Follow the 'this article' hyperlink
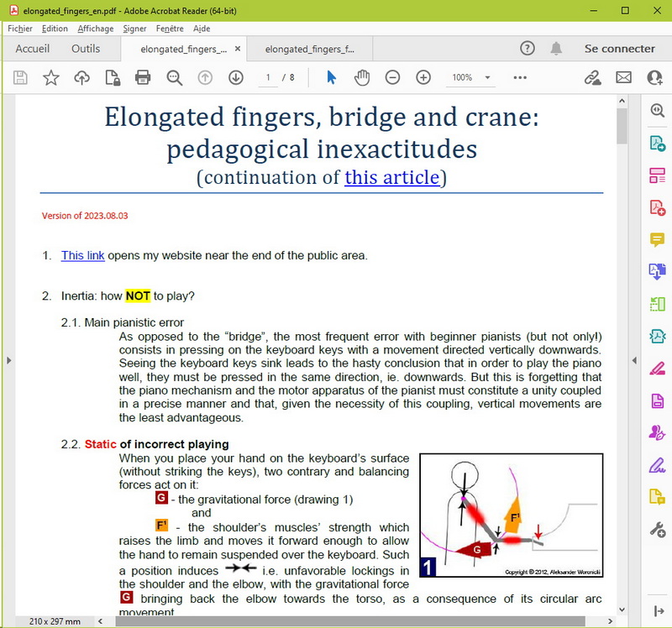Image resolution: width=672 pixels, height=628 pixels. click(391, 177)
